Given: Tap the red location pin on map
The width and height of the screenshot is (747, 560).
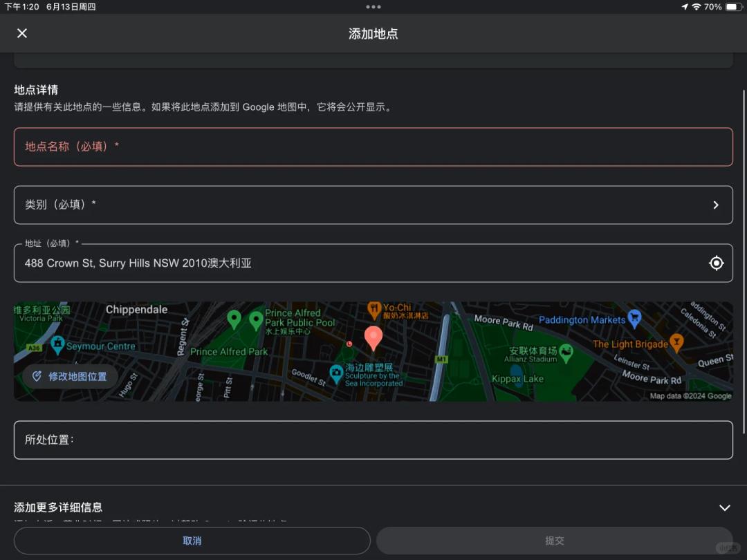Looking at the screenshot, I should [373, 337].
